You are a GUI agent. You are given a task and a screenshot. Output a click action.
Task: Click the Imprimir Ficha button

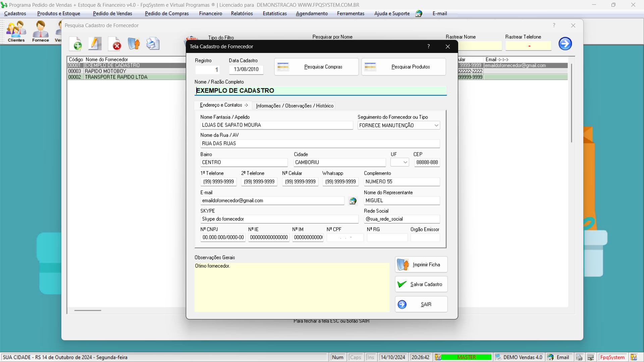pyautogui.click(x=421, y=265)
